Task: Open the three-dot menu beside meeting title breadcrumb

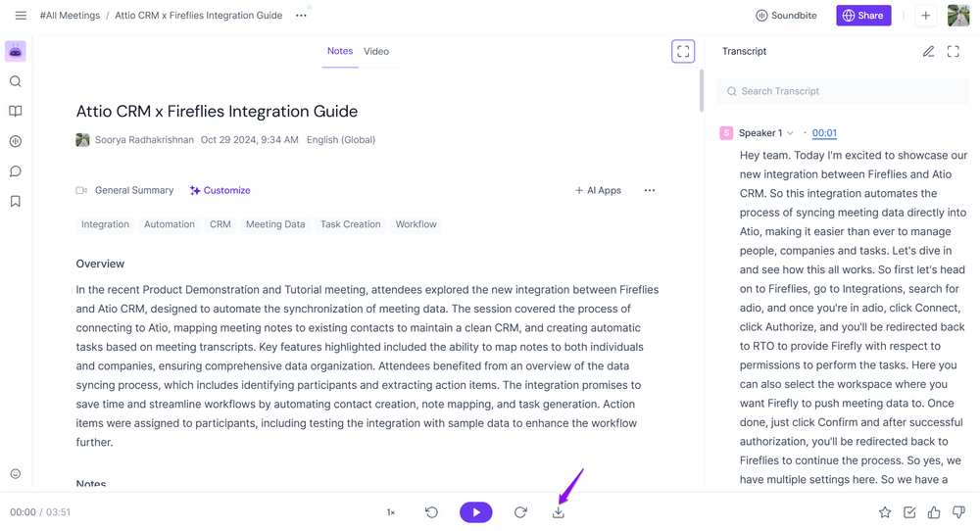Action: 301,16
